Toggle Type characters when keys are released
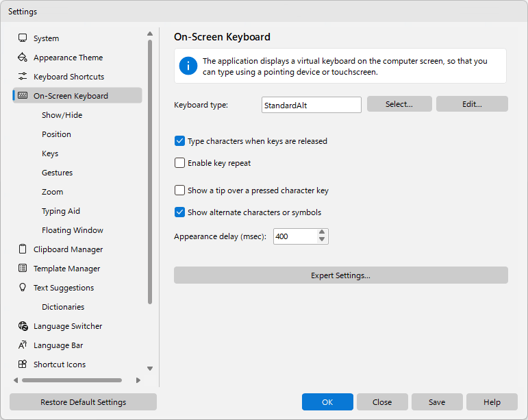Screen dimensions: 528x420 180,140
